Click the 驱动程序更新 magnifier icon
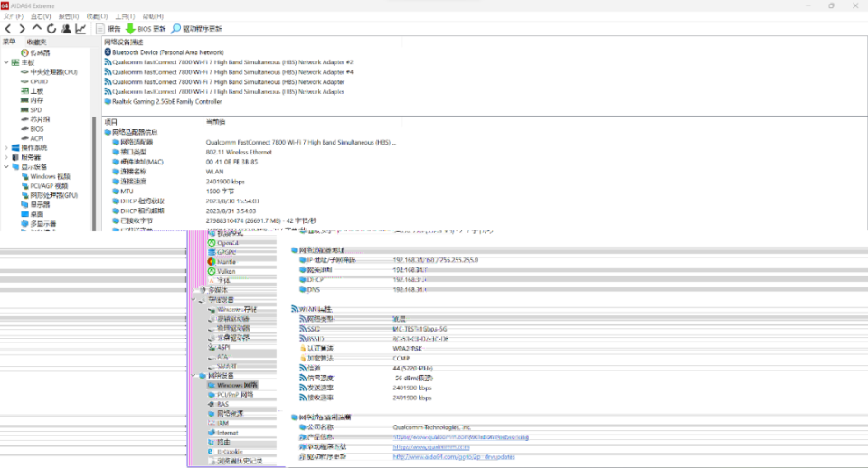This screenshot has height=468, width=868. click(176, 29)
